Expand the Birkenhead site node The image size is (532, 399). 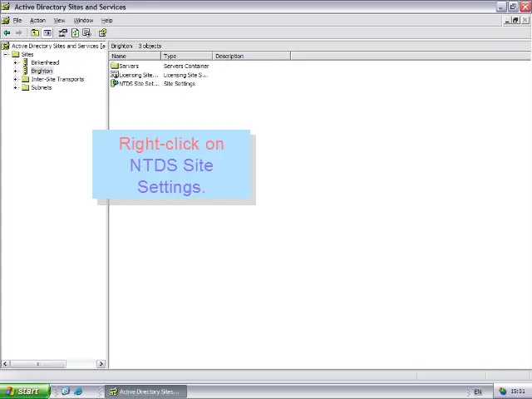coord(15,62)
